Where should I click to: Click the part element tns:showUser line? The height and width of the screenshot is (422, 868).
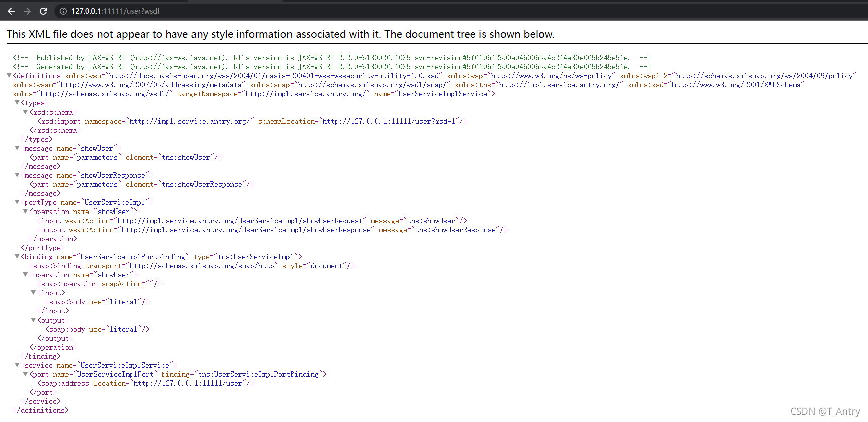(126, 157)
